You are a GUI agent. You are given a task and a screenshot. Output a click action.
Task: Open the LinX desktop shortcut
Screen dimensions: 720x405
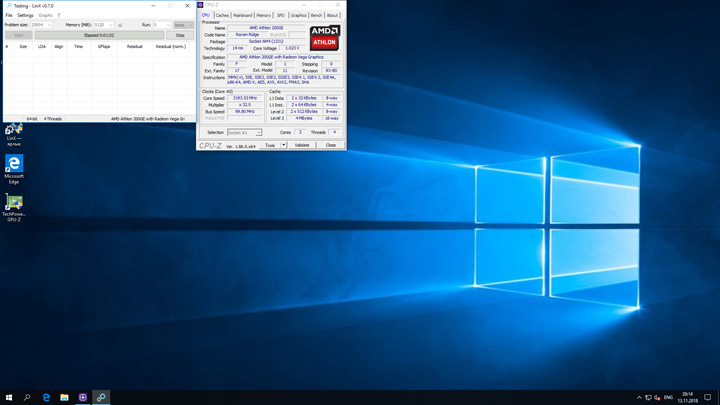click(x=14, y=131)
